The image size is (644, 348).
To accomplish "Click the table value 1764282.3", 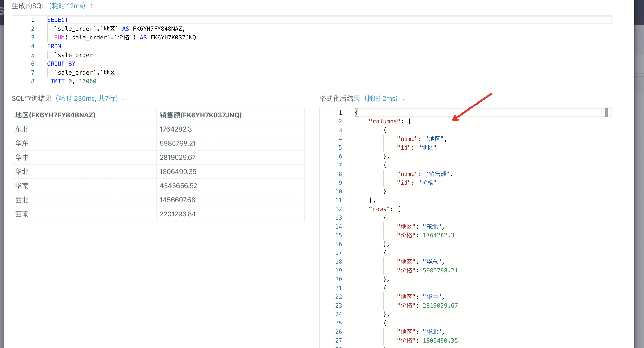I will click(x=175, y=129).
